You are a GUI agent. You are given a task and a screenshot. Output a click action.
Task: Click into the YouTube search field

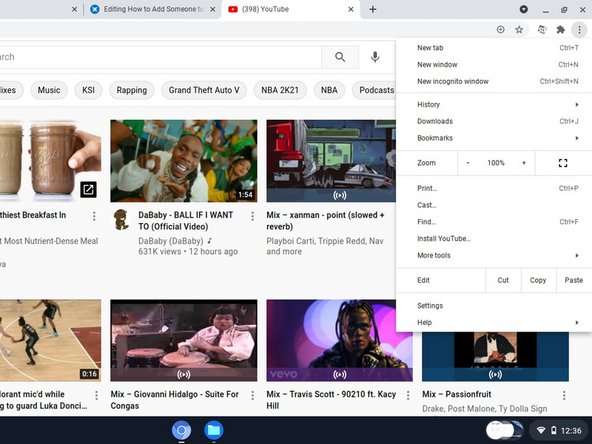(159, 57)
